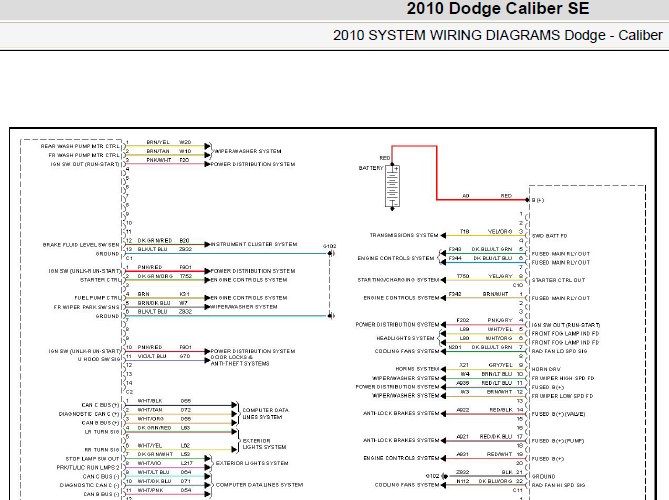Viewport: 669px width, 500px height.
Task: Click the "SWD BATT FD" label
Action: (550, 236)
